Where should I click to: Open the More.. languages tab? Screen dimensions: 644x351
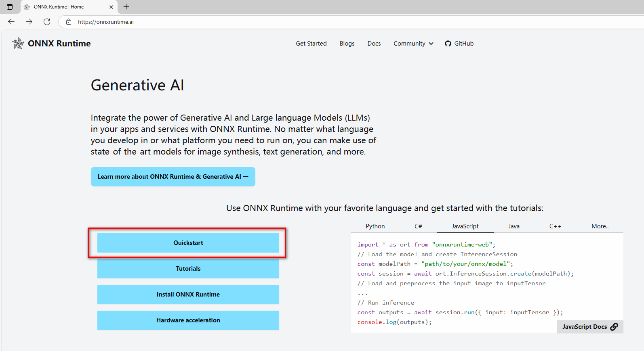(x=600, y=226)
